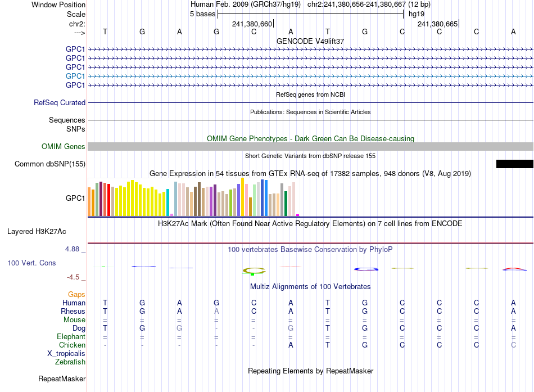Click the gray OMIM Genes bar
Image resolution: width=534 pixels, height=392 pixels.
[311, 147]
